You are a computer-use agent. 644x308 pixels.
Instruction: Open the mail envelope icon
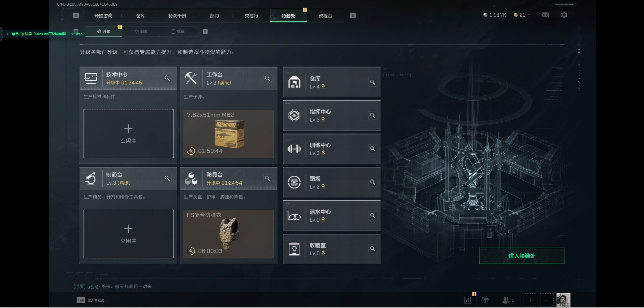click(x=545, y=15)
